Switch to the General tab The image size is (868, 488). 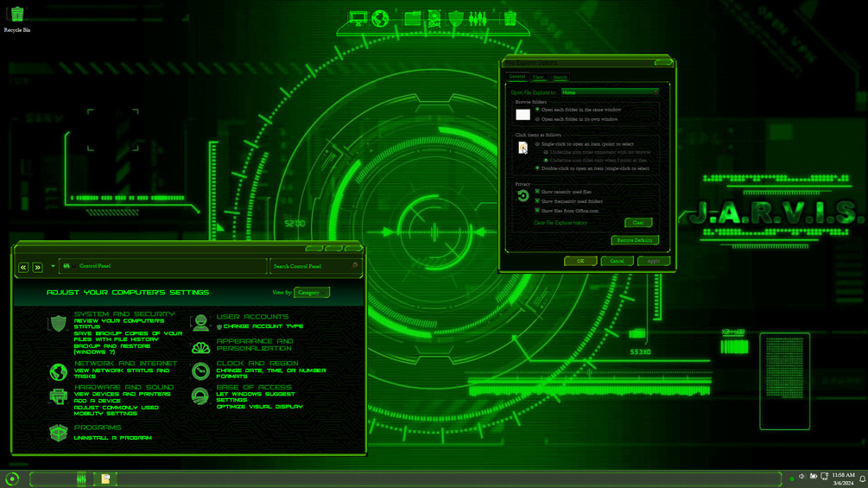pos(517,76)
